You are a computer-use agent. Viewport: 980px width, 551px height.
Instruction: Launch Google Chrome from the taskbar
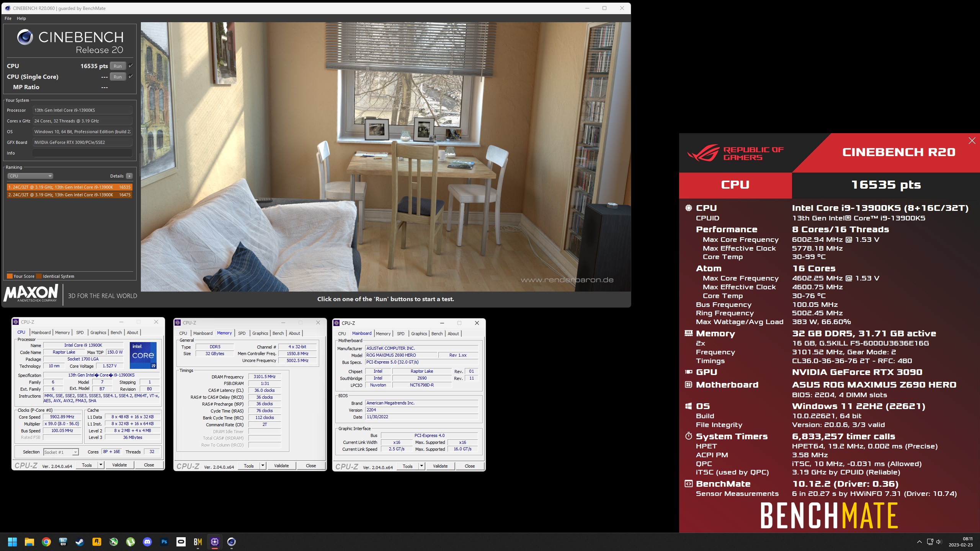(x=46, y=542)
